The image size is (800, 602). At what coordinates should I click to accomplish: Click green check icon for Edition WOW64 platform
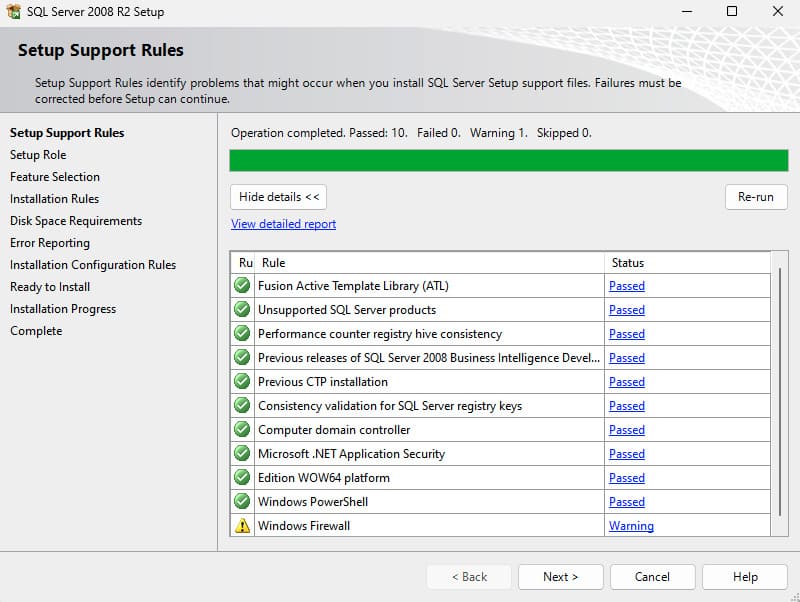pyautogui.click(x=242, y=478)
